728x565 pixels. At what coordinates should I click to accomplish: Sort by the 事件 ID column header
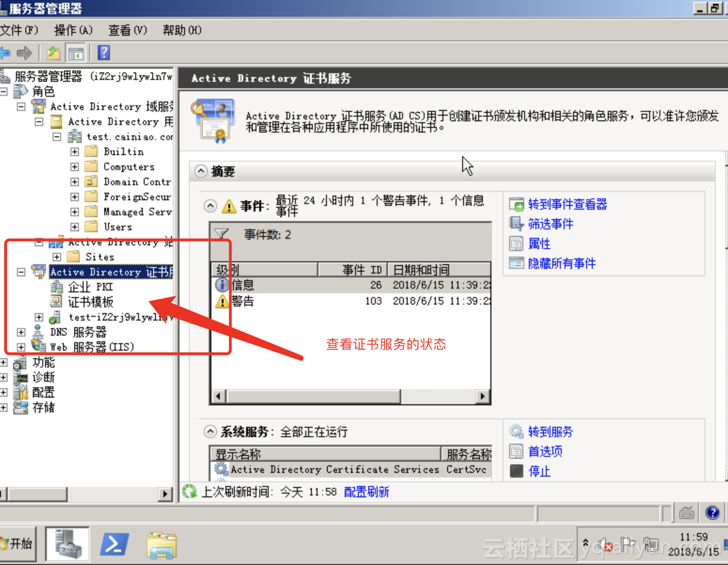coord(353,269)
